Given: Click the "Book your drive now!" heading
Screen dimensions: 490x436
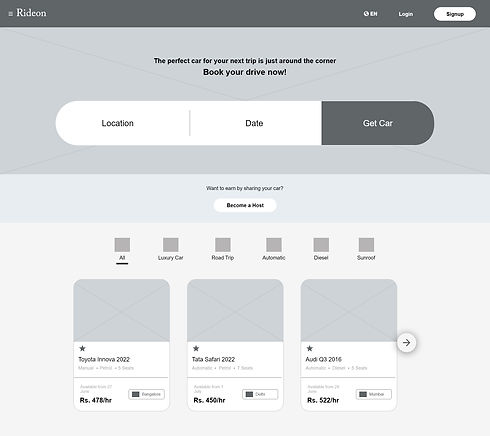Looking at the screenshot, I should (245, 72).
